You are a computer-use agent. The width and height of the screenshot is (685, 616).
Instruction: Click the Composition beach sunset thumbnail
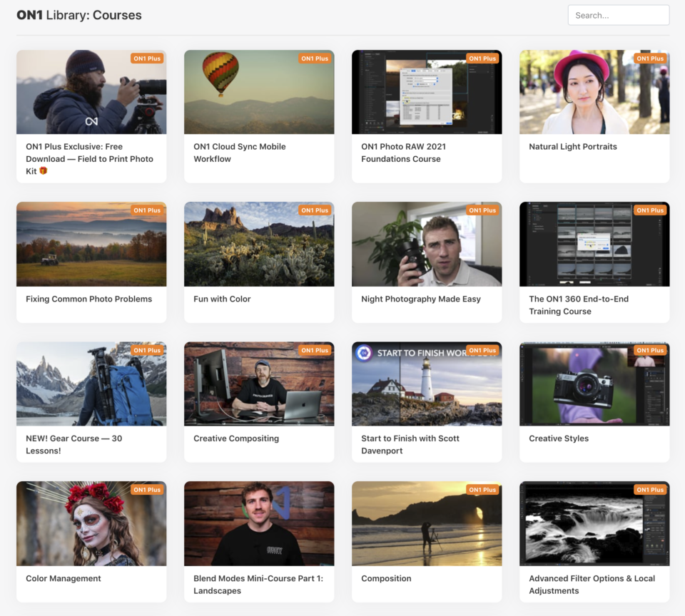coord(426,523)
